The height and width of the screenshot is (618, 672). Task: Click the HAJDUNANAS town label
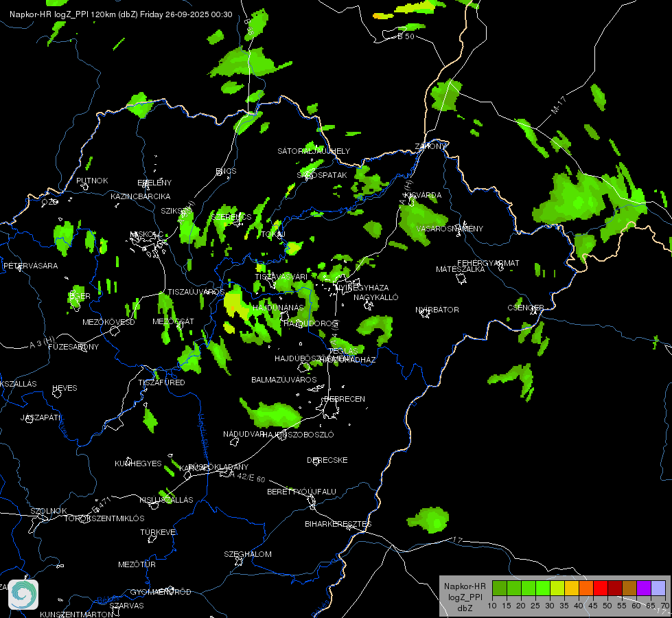tap(278, 308)
